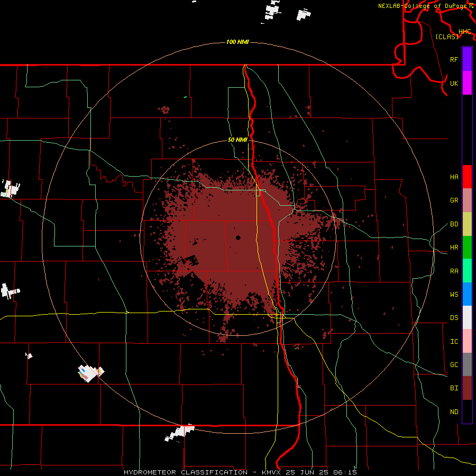Click the BD yellow legend swatch
Viewport: 476px width, 476px height.
[x=467, y=224]
